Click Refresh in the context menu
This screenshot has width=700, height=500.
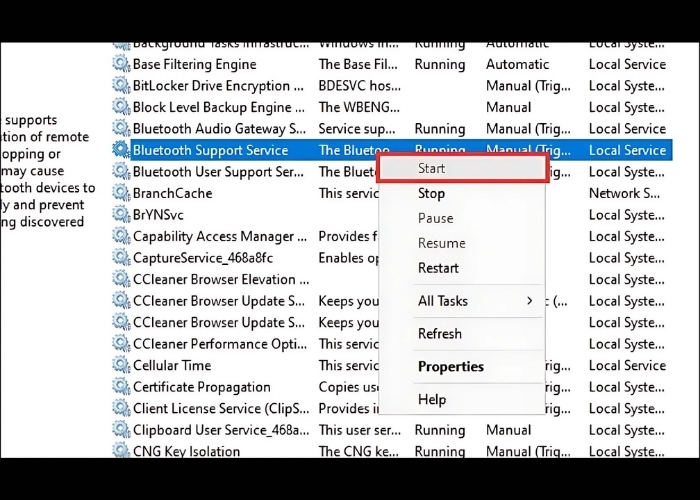(440, 334)
